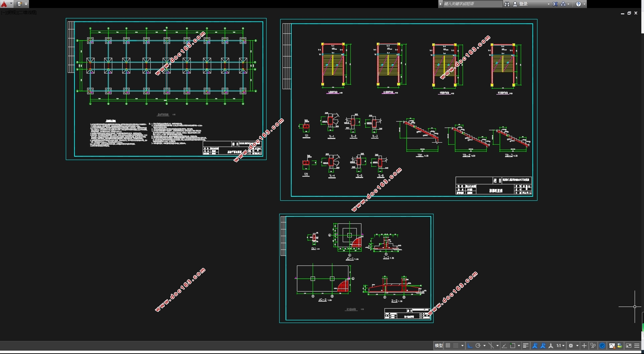
Task: Open the 1:1 annotation scale dropdown
Action: 560,346
